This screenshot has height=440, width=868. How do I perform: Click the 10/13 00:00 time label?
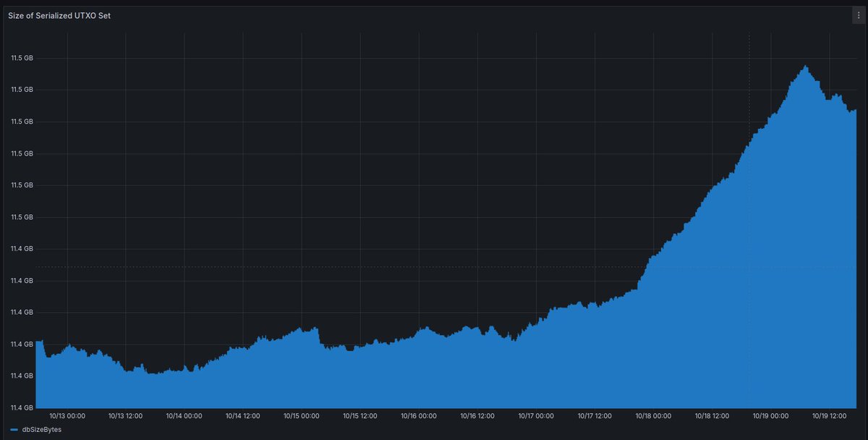point(68,416)
